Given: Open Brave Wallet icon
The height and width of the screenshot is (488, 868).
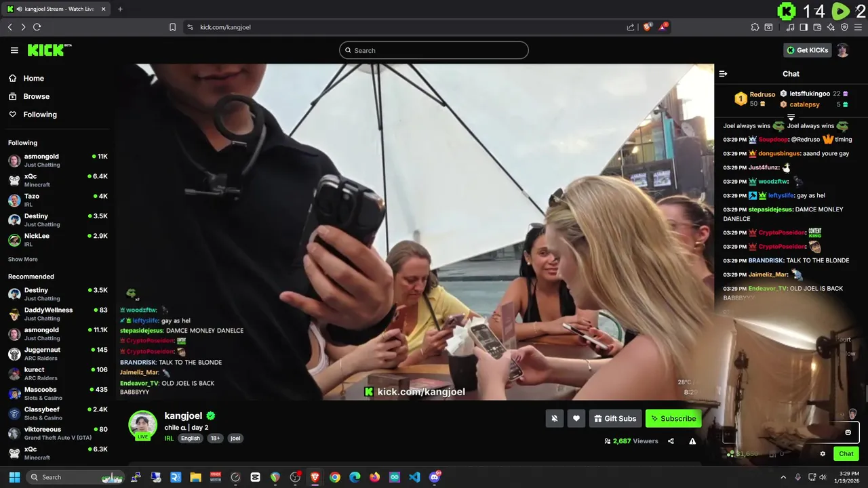Looking at the screenshot, I should [x=817, y=27].
